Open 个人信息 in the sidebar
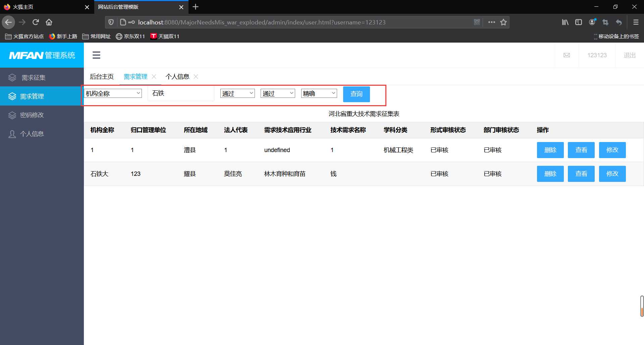Screen dimensions: 644x345 tap(42, 134)
